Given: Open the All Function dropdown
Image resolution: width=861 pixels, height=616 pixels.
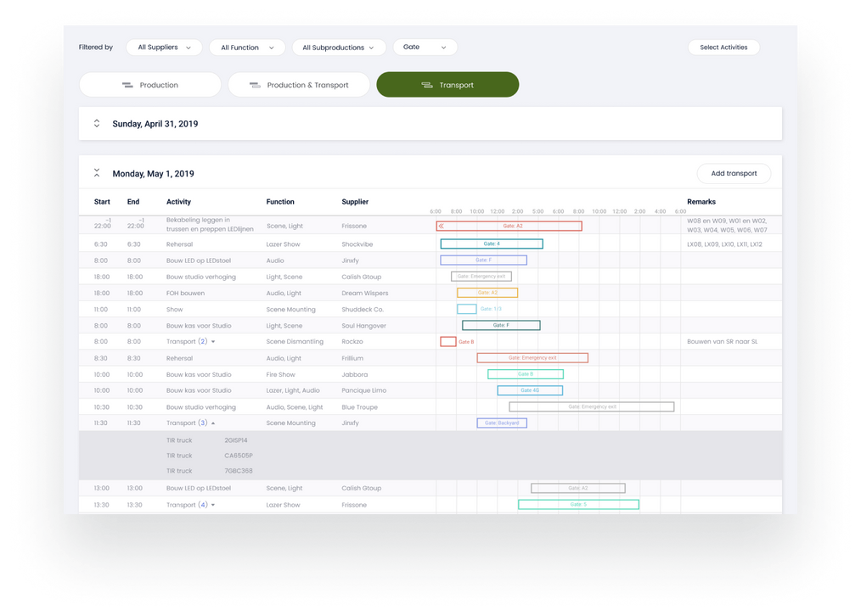Looking at the screenshot, I should [246, 48].
